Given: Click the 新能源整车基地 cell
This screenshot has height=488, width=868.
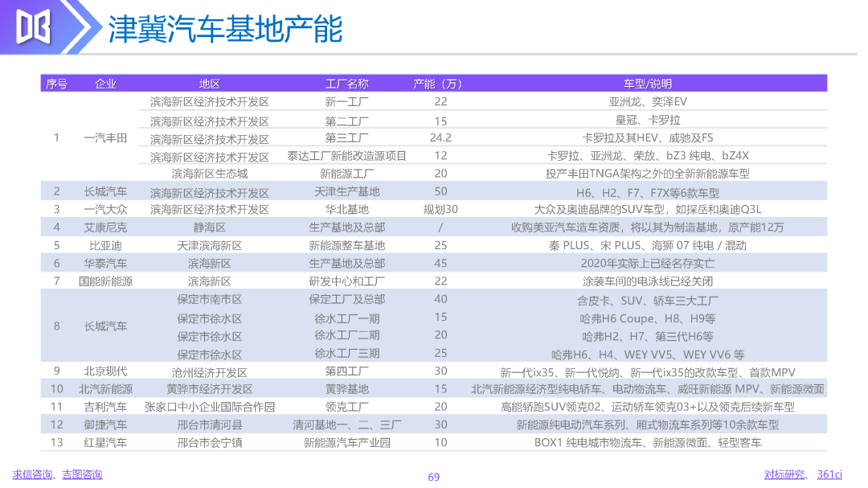Looking at the screenshot, I should [x=346, y=245].
